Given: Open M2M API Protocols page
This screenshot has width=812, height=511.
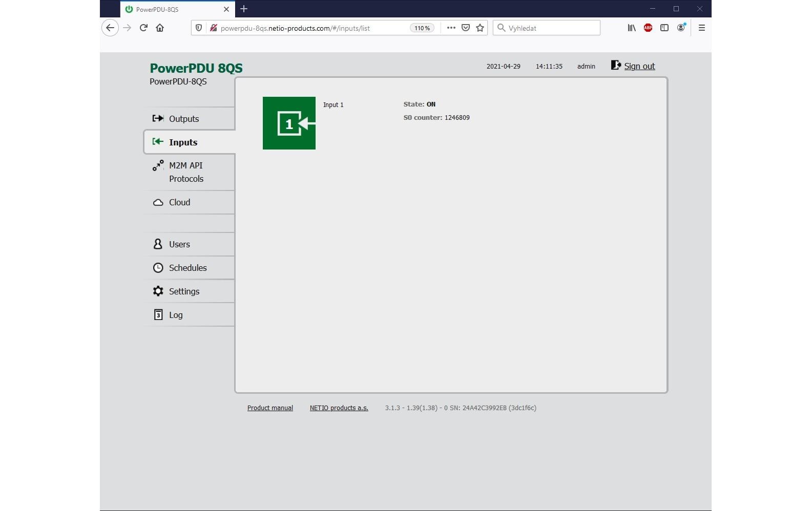Looking at the screenshot, I should [x=190, y=172].
